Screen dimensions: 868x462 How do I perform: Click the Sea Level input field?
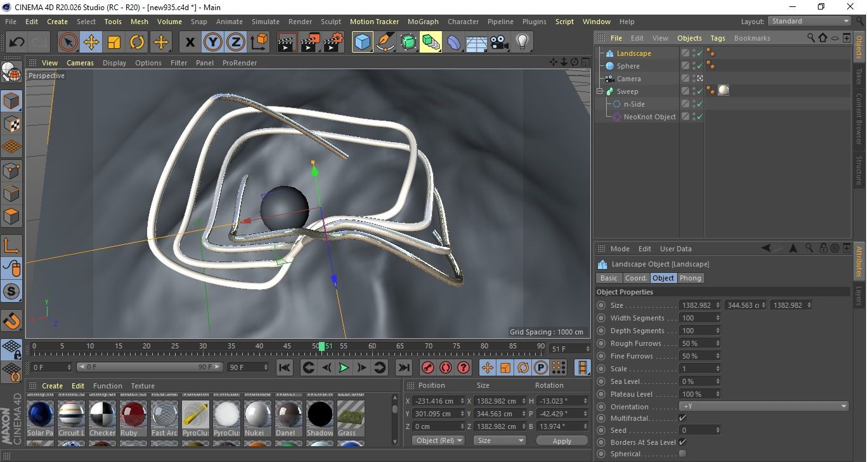[x=696, y=381]
